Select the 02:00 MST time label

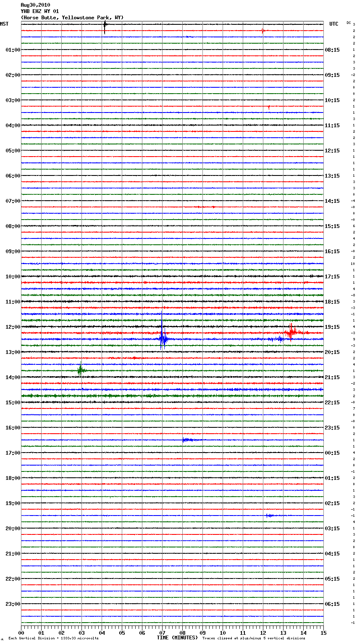tap(13, 75)
